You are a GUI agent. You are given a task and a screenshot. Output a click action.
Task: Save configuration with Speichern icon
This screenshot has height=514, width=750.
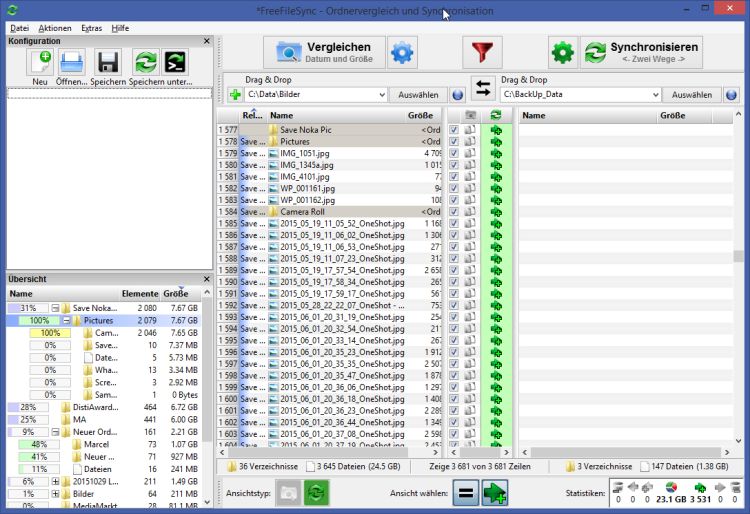[108, 63]
